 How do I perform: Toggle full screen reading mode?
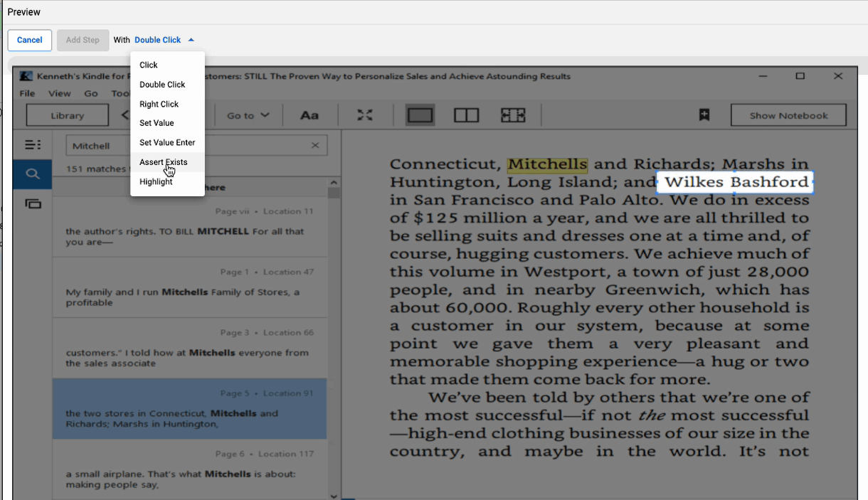pyautogui.click(x=365, y=115)
